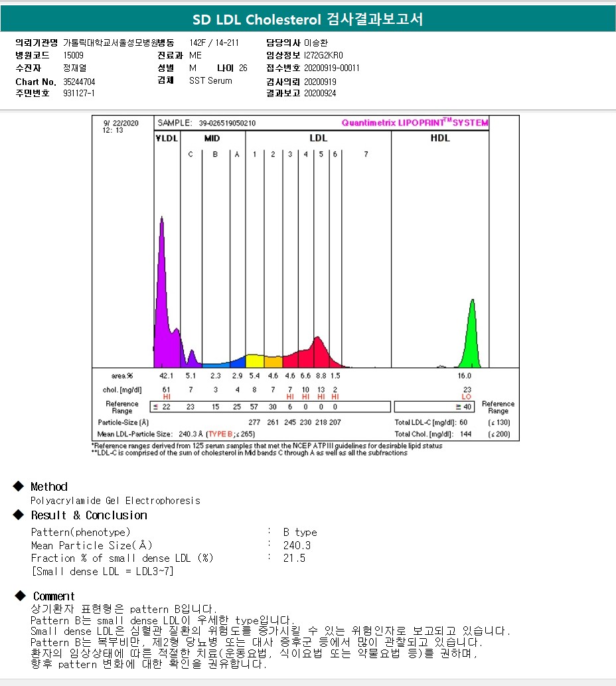Select the receipt number '20200919-00011'
Viewport: 616px width, 686px height.
point(332,68)
